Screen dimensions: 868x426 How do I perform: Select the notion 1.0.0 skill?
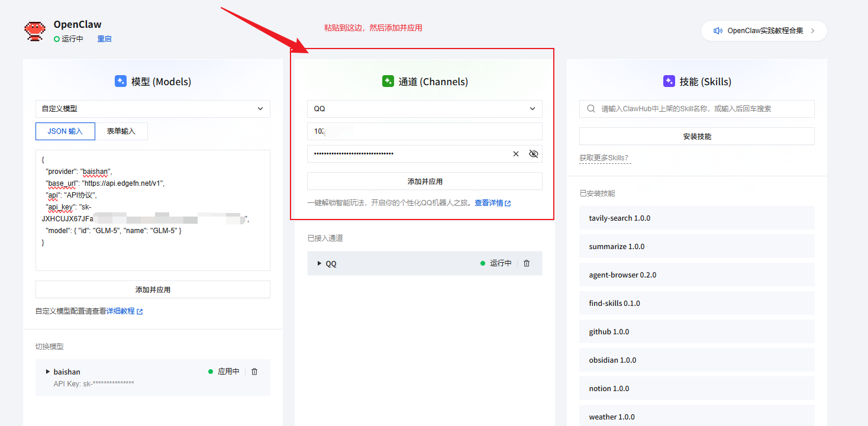point(696,388)
